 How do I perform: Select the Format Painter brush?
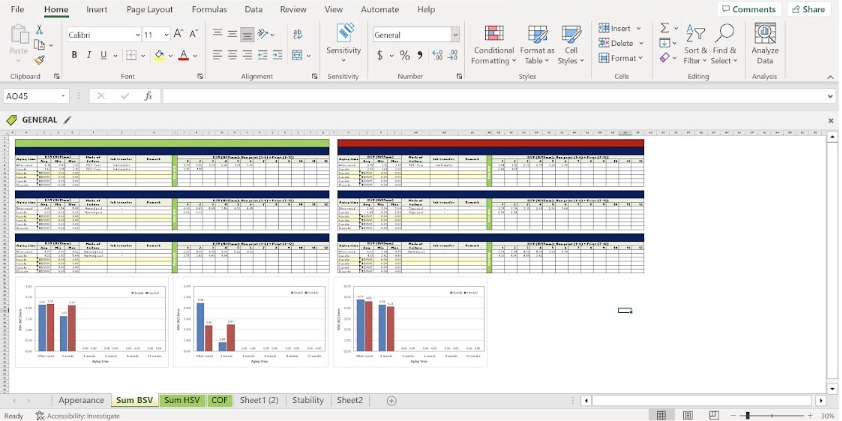pyautogui.click(x=39, y=60)
